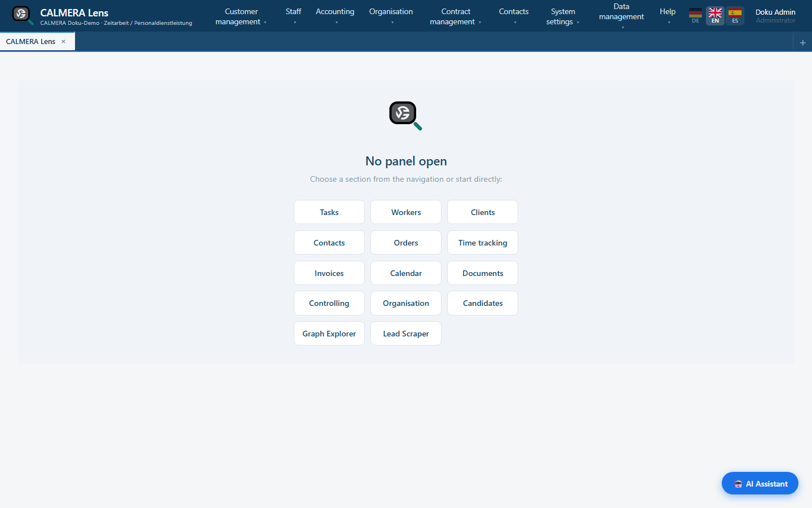Switch language to German flag
The height and width of the screenshot is (508, 812).
[x=695, y=16]
